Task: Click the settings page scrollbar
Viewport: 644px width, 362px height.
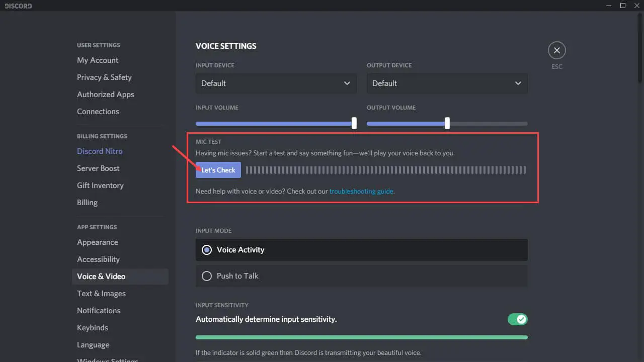Action: (x=640, y=48)
